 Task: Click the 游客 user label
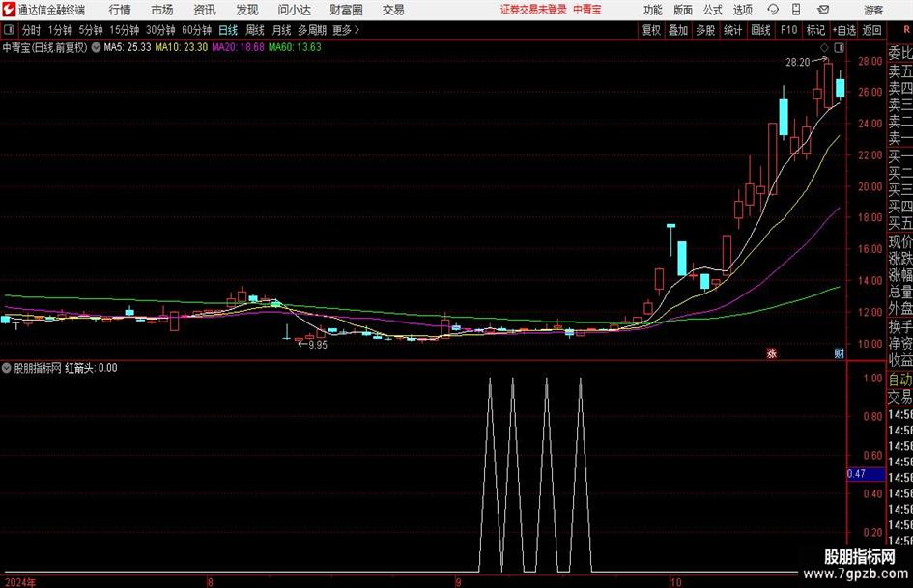point(873,10)
